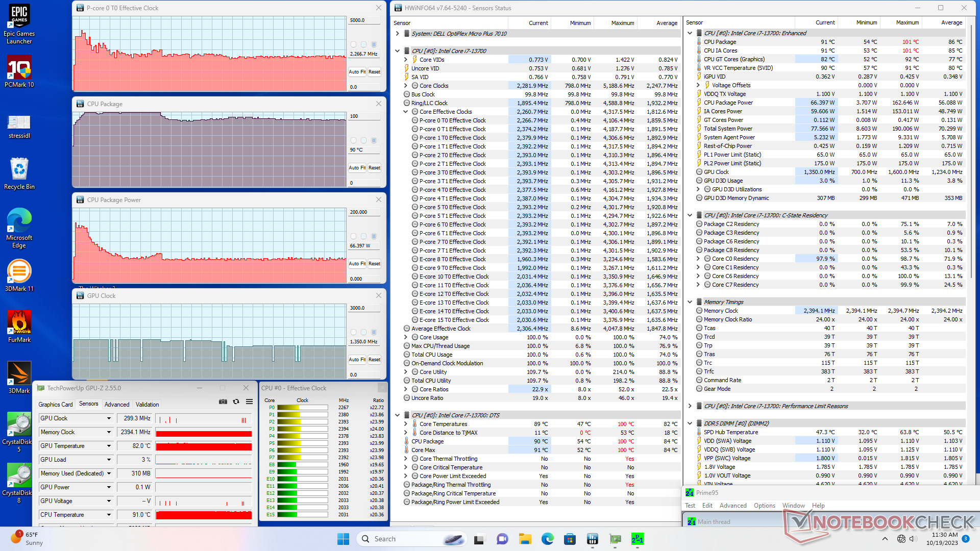
Task: Click Reset in the GPU Clock graph
Action: [374, 360]
